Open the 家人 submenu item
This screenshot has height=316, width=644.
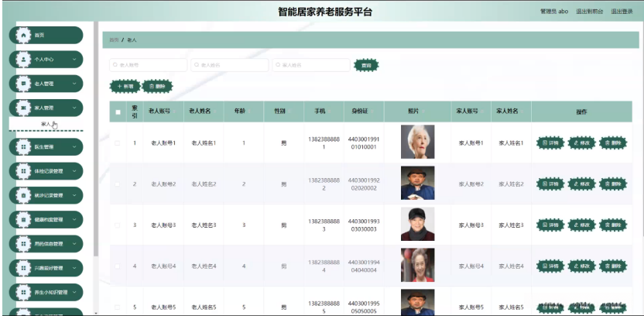click(46, 124)
